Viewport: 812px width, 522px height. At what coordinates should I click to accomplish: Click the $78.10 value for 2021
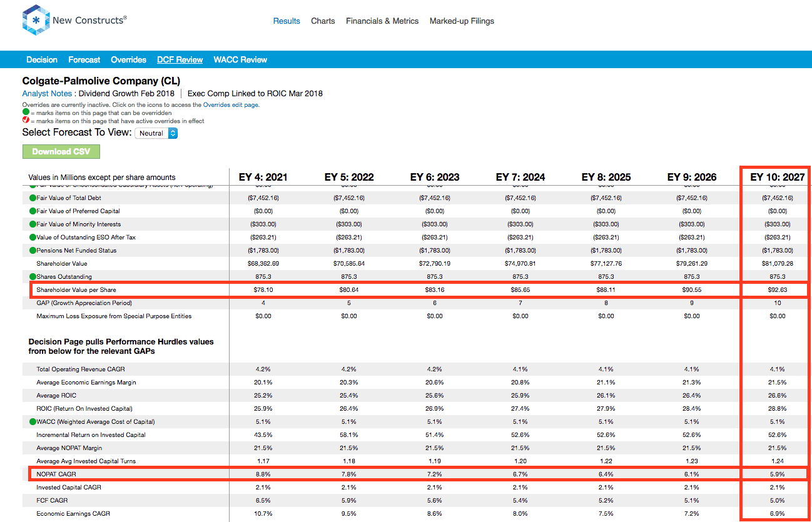pyautogui.click(x=263, y=289)
